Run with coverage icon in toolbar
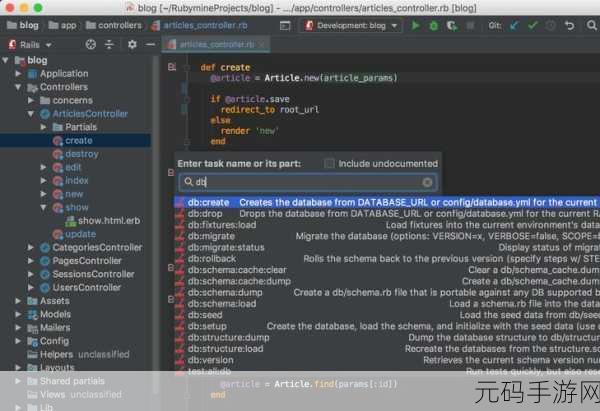Screen dimensions: 600x411 (452, 26)
